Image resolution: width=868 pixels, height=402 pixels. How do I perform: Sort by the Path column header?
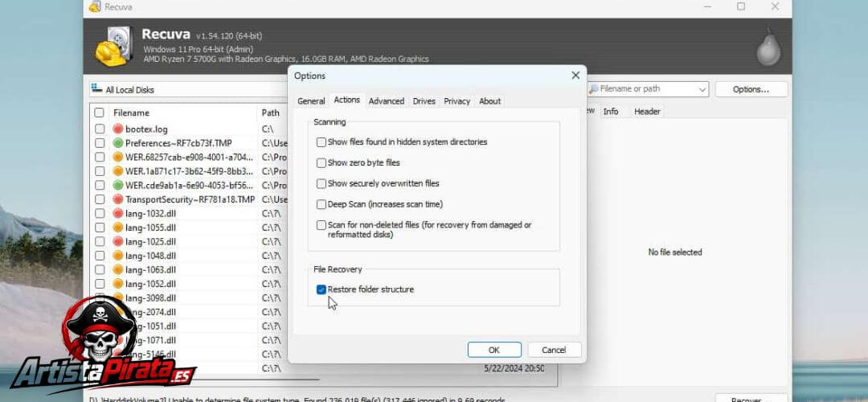pos(272,113)
